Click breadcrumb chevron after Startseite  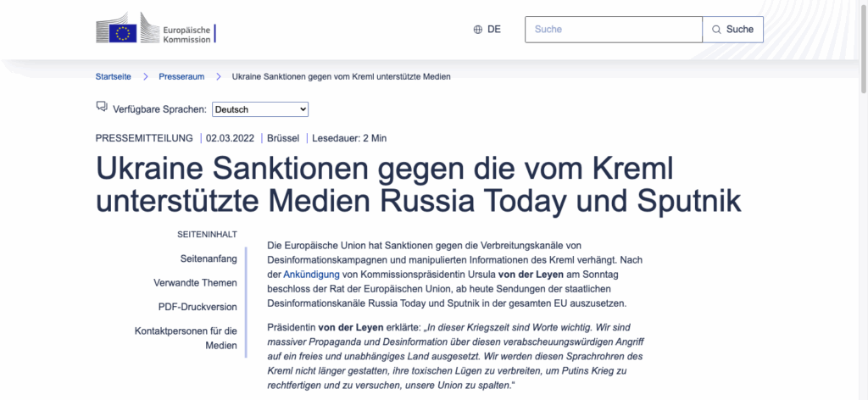tap(146, 76)
